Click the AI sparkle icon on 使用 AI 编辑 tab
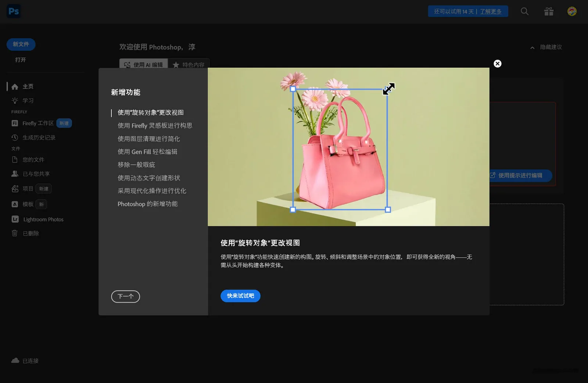Screen dimensions: 588x383 coord(127,65)
